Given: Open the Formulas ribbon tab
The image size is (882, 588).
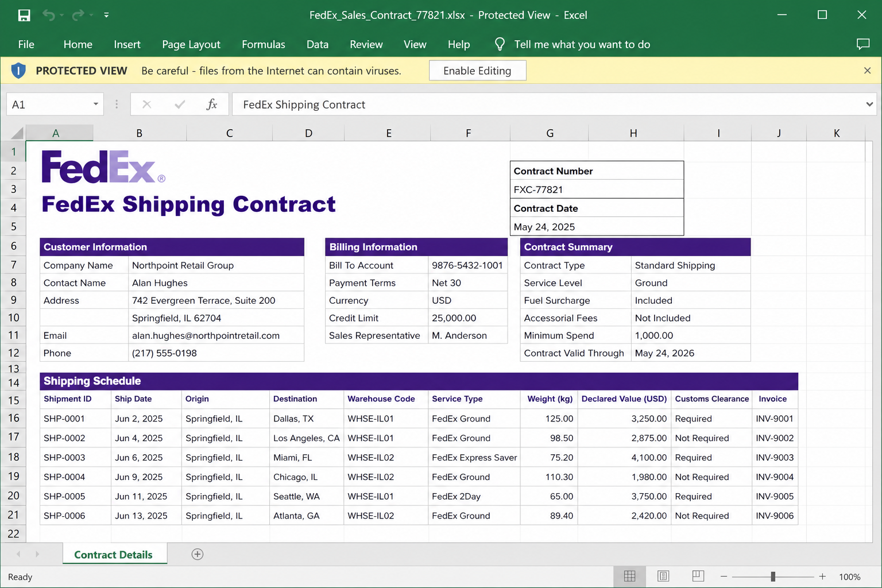Looking at the screenshot, I should pos(264,44).
